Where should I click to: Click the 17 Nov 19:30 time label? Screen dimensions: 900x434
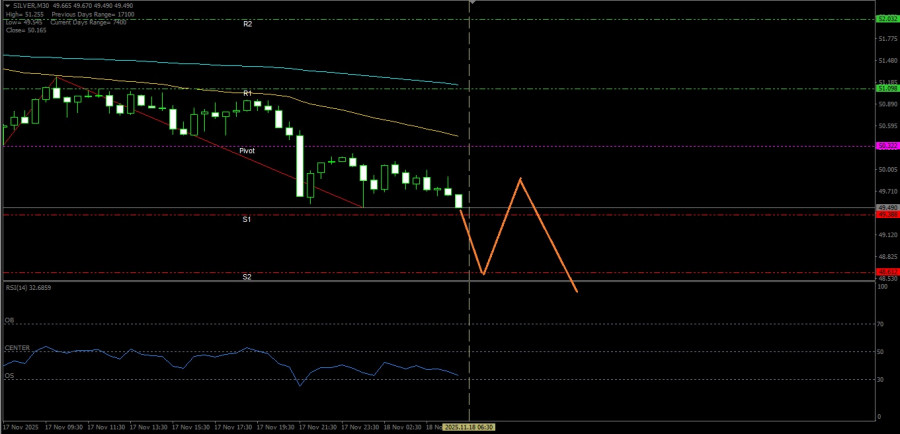[274, 428]
